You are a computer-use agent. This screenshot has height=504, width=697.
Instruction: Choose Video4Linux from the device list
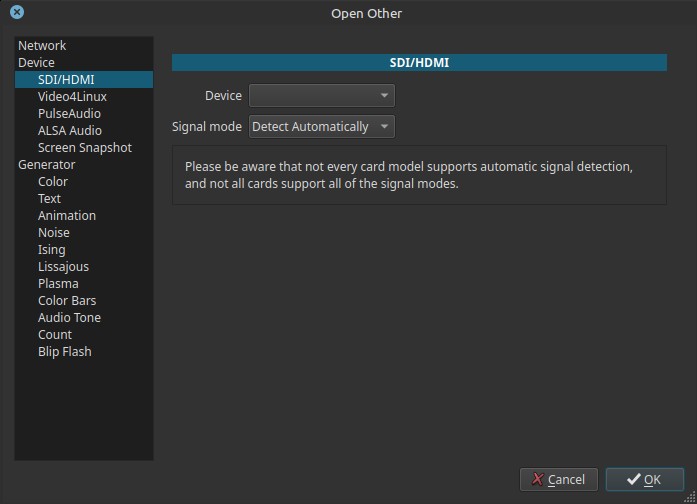click(72, 97)
